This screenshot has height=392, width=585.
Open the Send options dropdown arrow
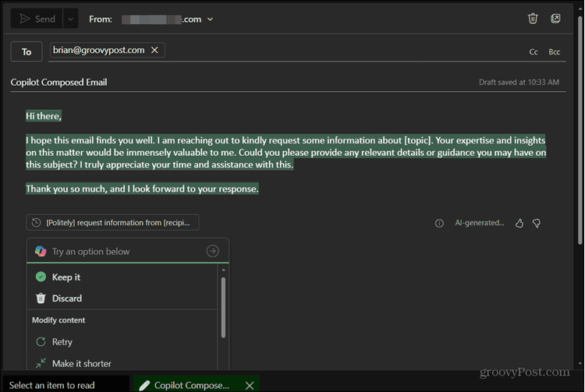pos(70,19)
